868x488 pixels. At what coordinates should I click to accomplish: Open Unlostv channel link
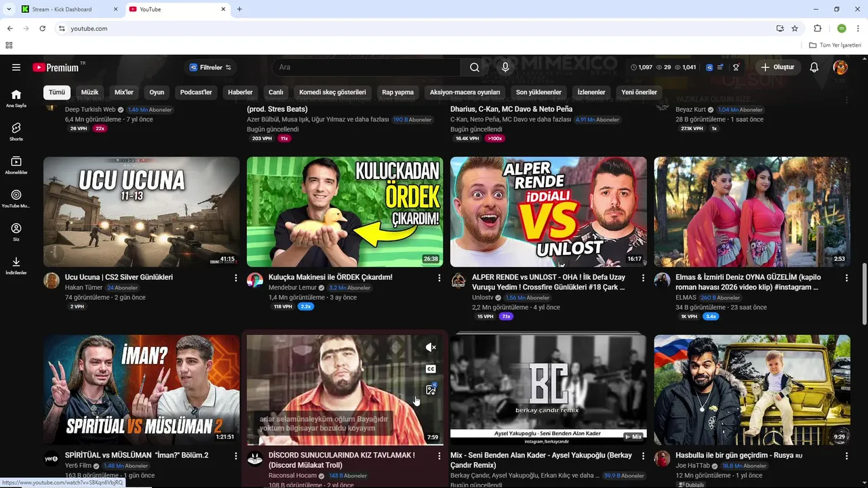(483, 298)
